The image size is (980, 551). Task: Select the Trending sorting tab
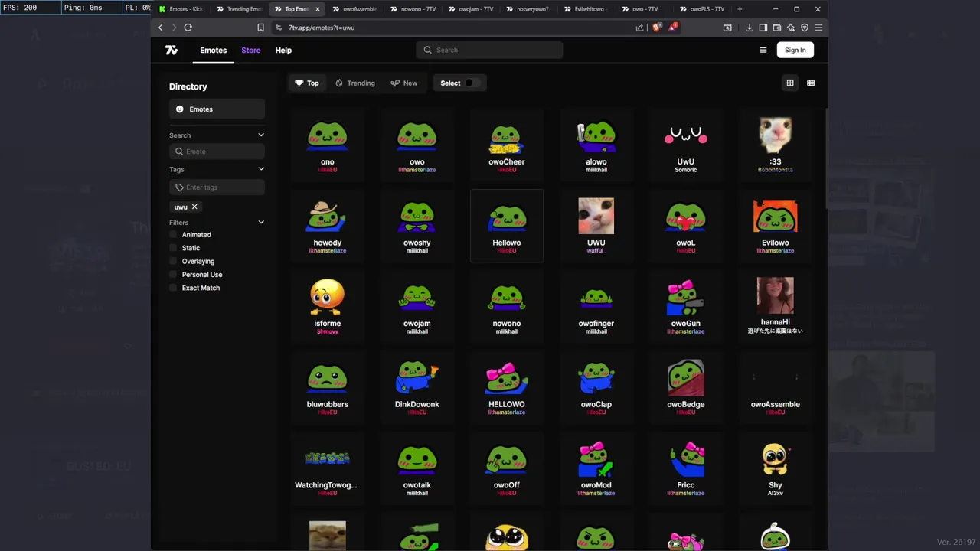click(x=355, y=83)
